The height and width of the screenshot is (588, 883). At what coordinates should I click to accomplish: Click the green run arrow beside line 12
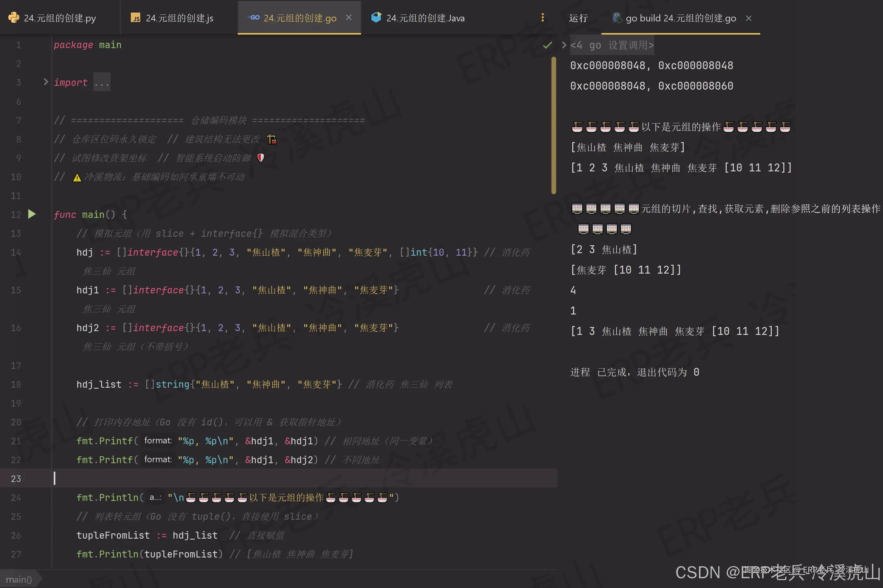[31, 214]
